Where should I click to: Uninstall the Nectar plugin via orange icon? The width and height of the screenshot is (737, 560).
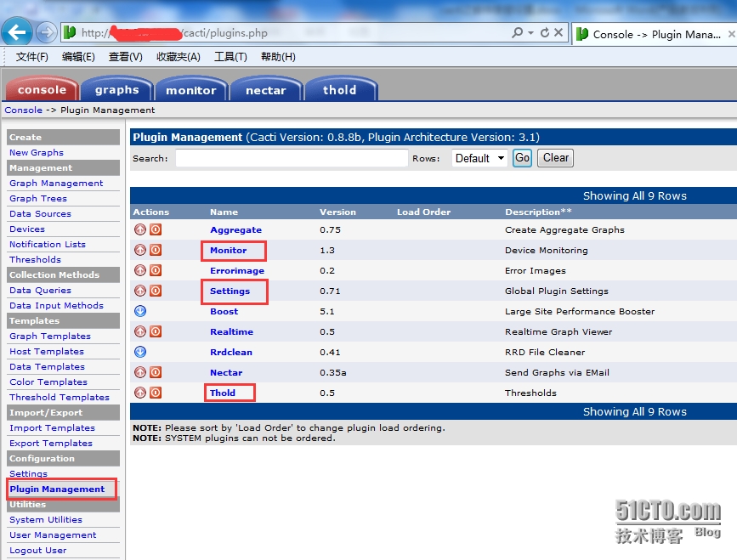(156, 372)
